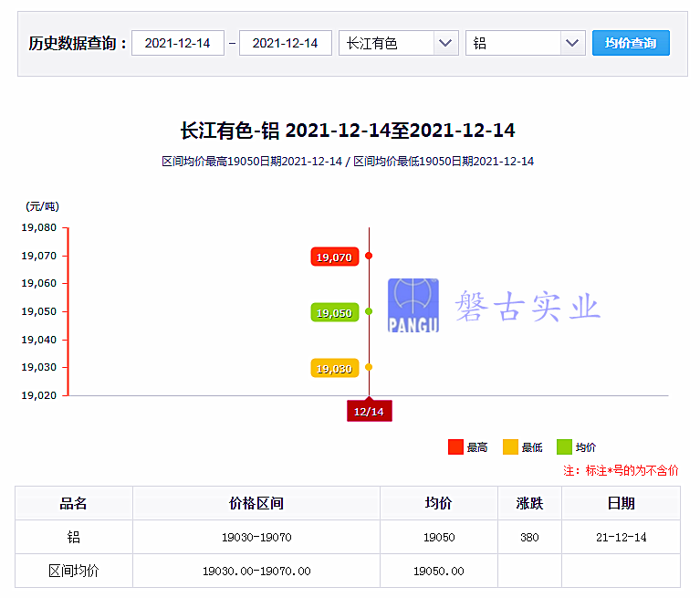Click the 铝 product name cell
This screenshot has height=598, width=700.
(74, 537)
